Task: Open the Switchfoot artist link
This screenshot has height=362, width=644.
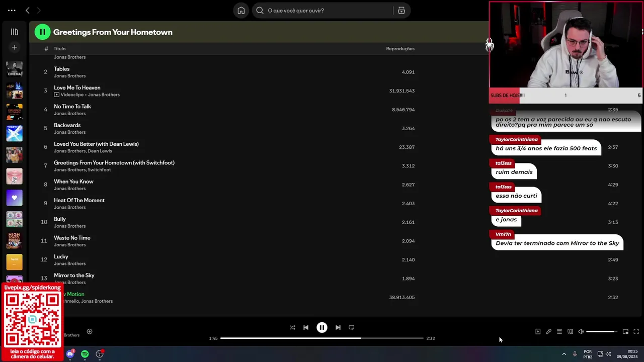Action: (99, 170)
